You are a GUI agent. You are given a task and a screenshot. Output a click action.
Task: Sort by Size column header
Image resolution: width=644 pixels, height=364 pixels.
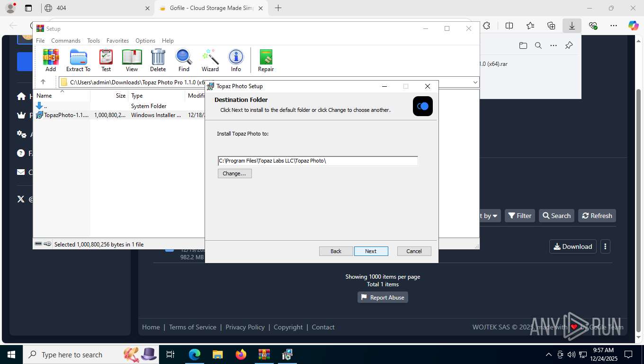[x=109, y=95]
